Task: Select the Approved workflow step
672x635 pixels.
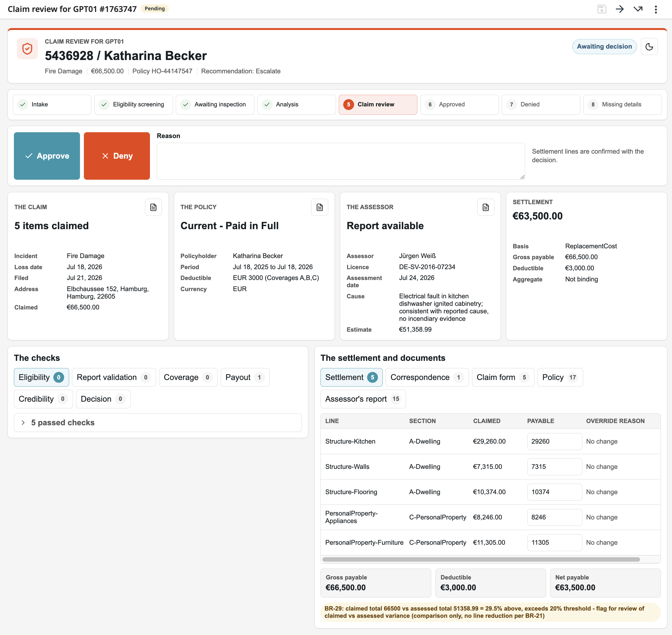Action: click(x=460, y=105)
